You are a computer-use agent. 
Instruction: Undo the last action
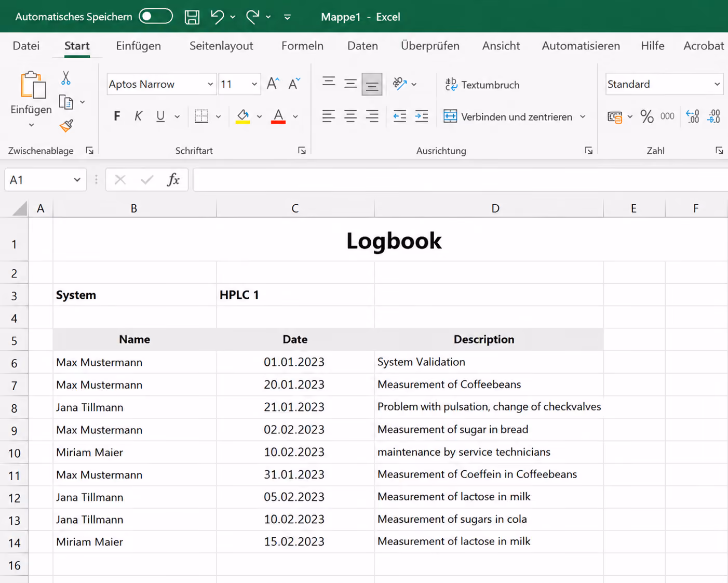pyautogui.click(x=217, y=17)
